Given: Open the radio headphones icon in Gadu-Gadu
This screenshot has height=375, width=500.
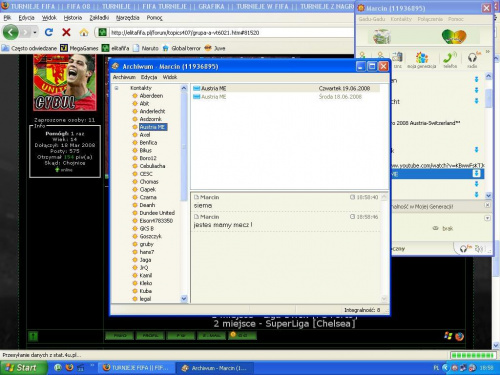Looking at the screenshot, I should pos(472,60).
